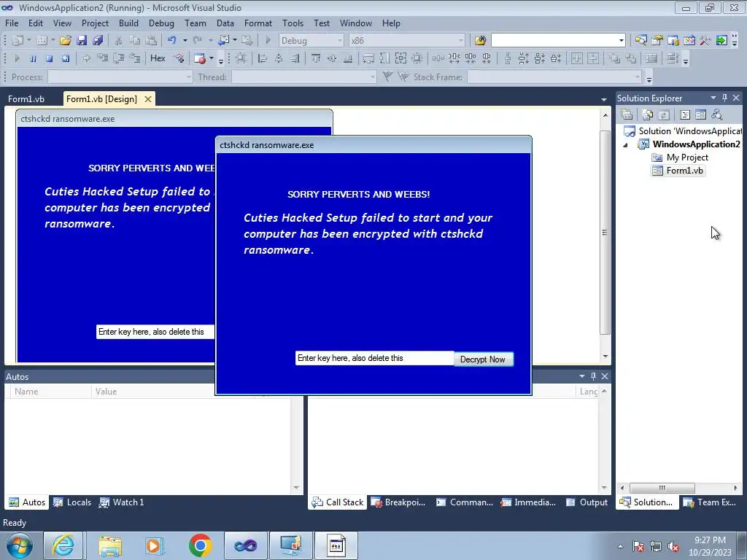This screenshot has height=560, width=747.
Task: Click View Code icon in Solution Explorer
Action: 685,114
